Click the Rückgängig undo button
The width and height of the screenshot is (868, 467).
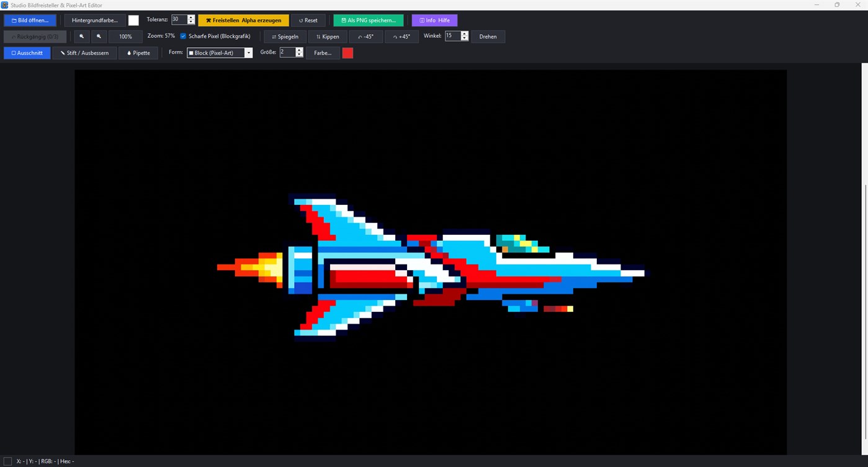pyautogui.click(x=35, y=37)
